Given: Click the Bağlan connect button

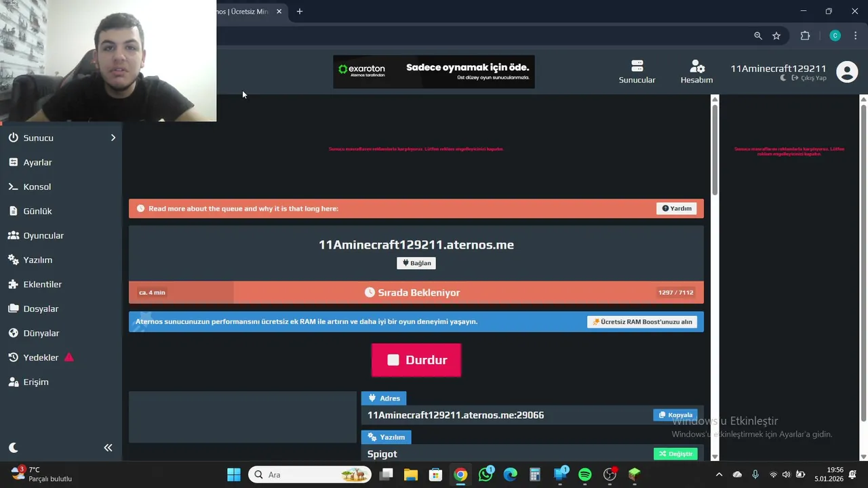Looking at the screenshot, I should 416,263.
